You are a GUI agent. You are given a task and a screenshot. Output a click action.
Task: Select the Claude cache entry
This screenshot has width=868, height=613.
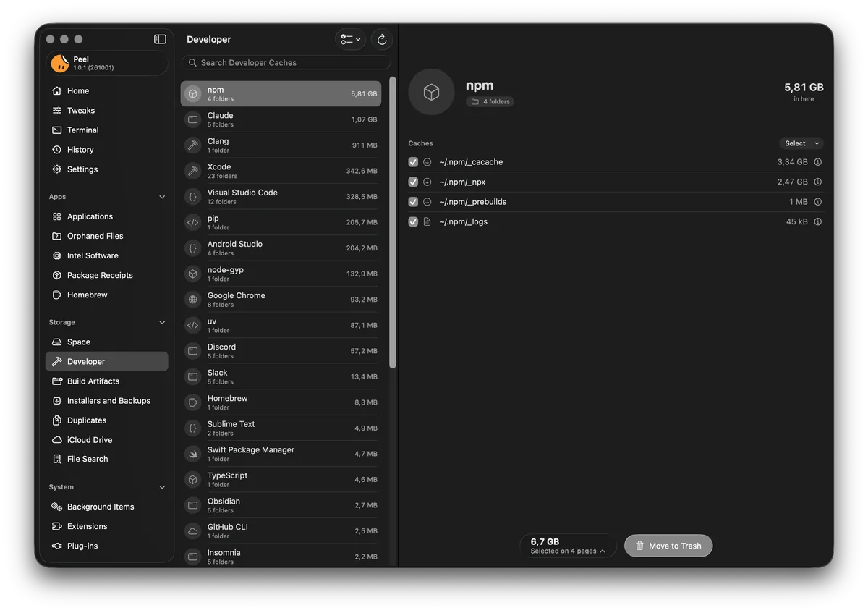point(281,119)
